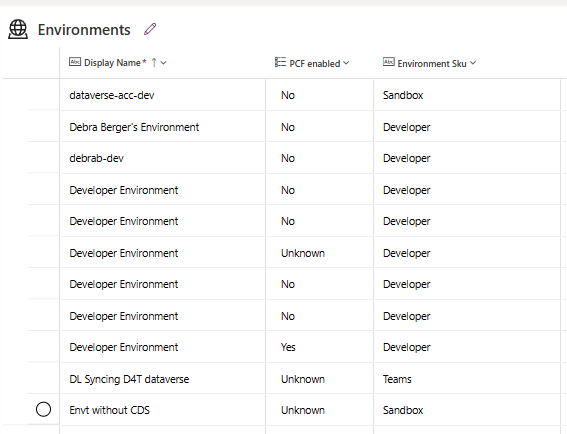Open DL Syncing D4T dataverse record

tap(129, 379)
